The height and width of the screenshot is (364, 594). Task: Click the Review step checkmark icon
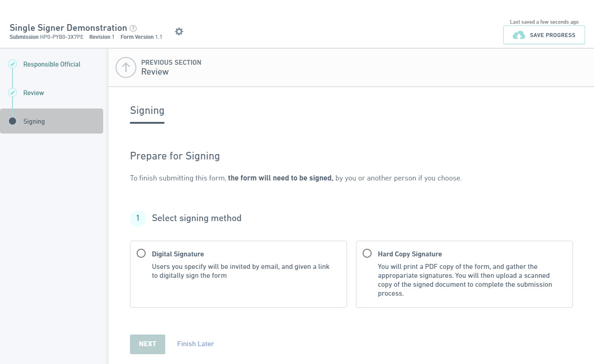tap(13, 93)
